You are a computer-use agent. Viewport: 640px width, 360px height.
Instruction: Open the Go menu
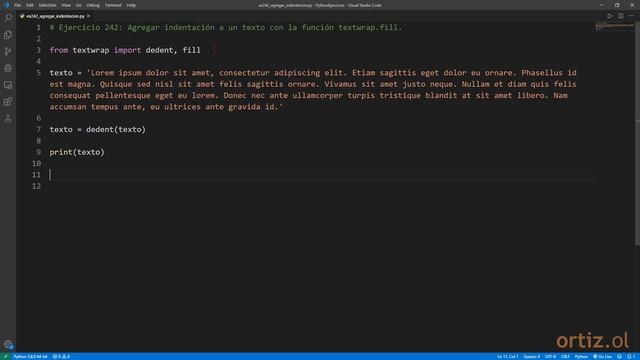click(78, 5)
